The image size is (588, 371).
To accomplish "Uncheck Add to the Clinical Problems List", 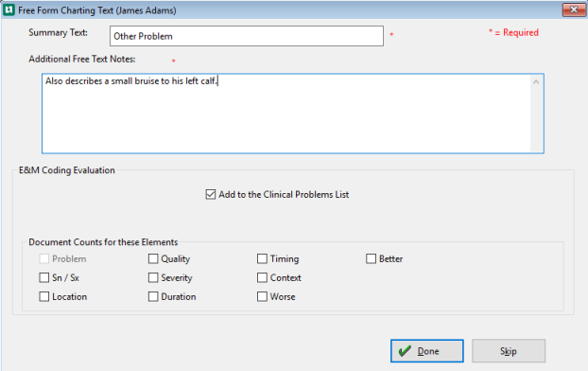I will [211, 195].
